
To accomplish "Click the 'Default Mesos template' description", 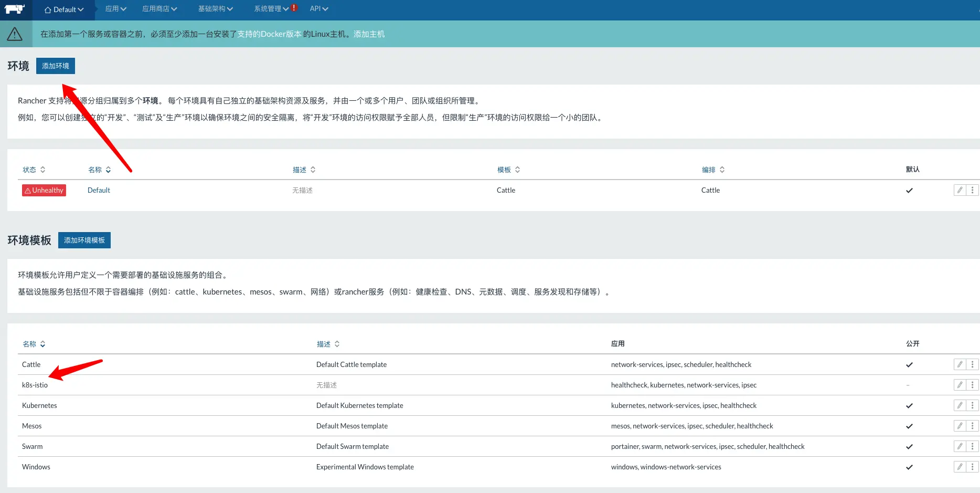I will pyautogui.click(x=352, y=426).
